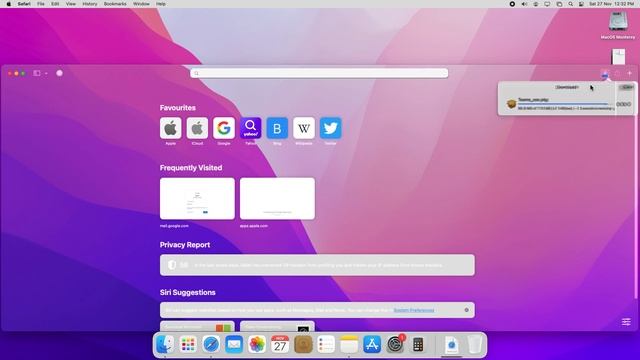Open Finder from the Dock

point(165,344)
